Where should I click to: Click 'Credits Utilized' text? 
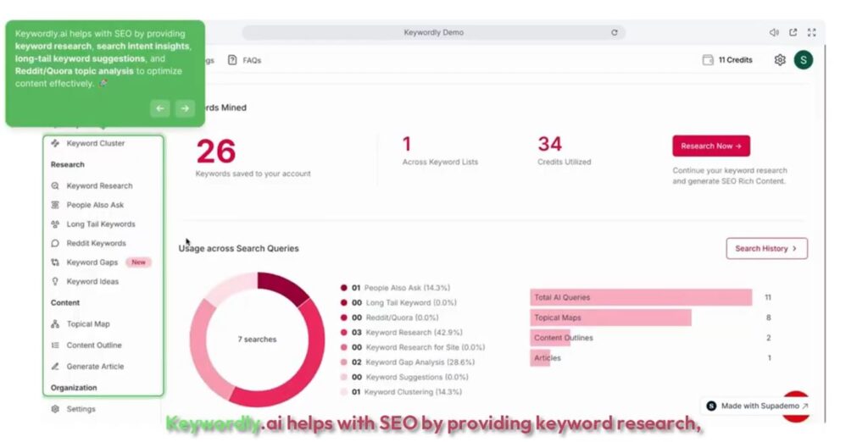(564, 162)
